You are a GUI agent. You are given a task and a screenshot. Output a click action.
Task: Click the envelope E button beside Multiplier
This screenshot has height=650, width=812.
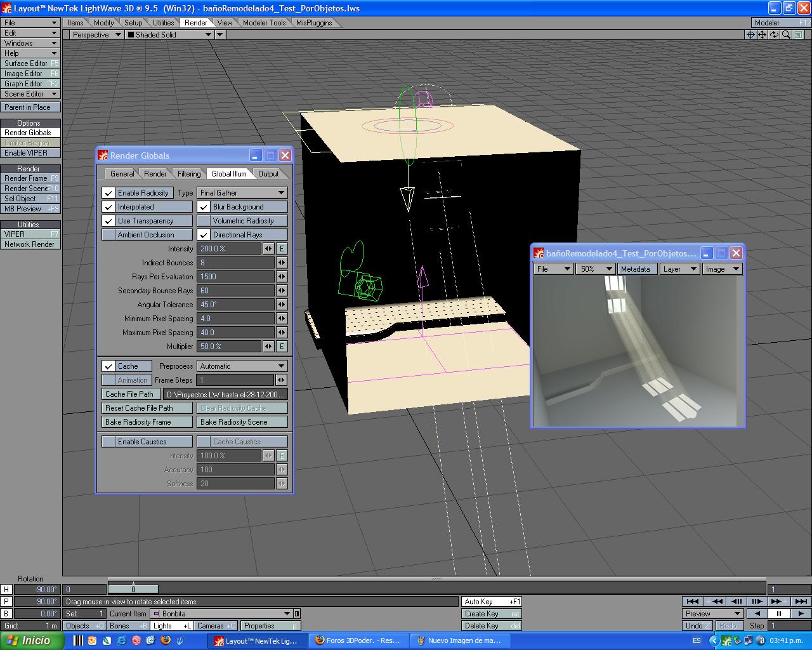click(x=282, y=347)
